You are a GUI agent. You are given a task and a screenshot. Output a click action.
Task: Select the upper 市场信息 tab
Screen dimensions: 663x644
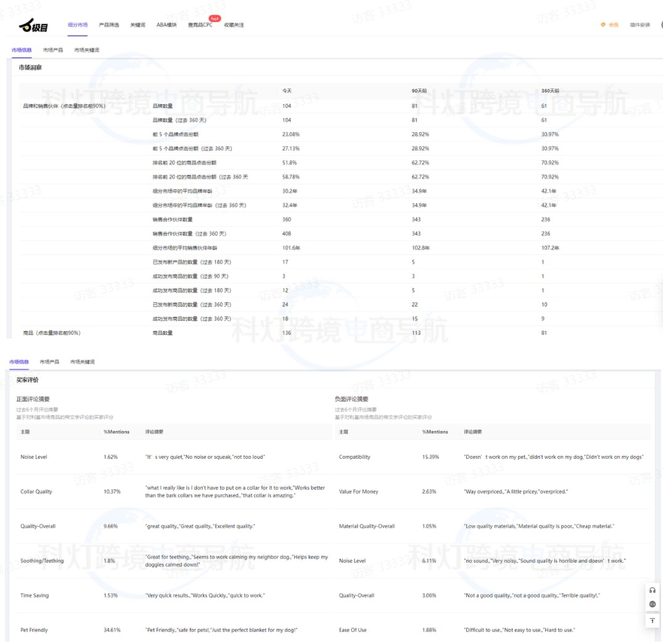click(x=22, y=50)
